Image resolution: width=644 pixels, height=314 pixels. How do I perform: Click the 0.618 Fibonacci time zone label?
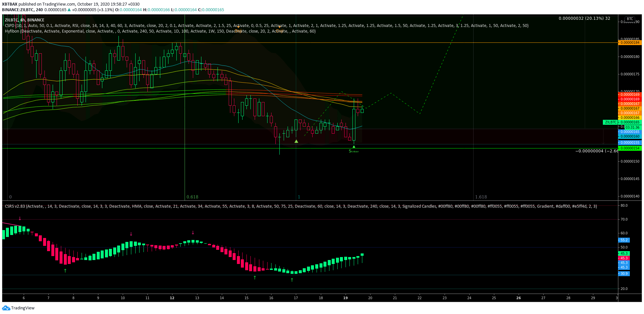coord(192,197)
